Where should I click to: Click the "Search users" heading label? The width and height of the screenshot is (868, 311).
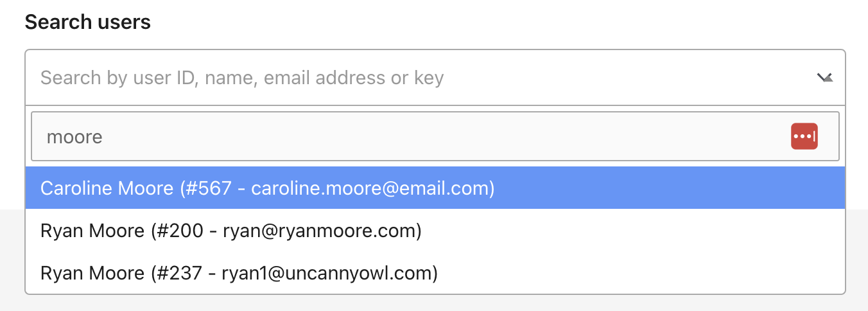87,22
